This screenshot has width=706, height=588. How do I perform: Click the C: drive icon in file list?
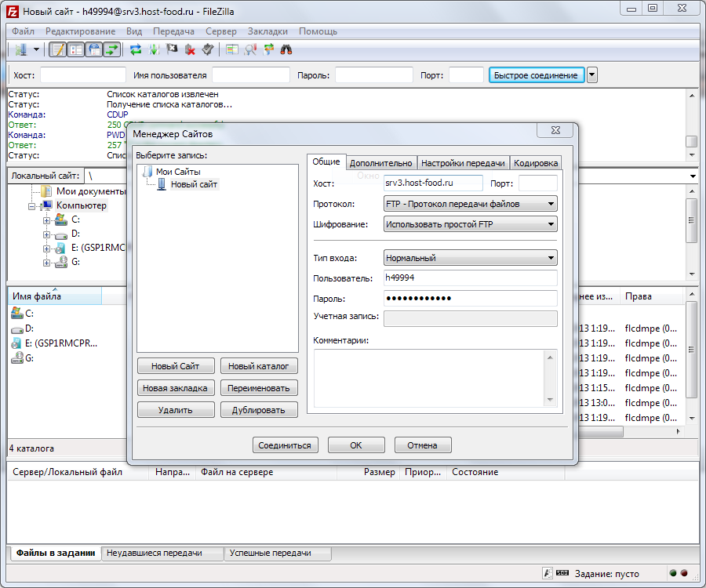17,313
